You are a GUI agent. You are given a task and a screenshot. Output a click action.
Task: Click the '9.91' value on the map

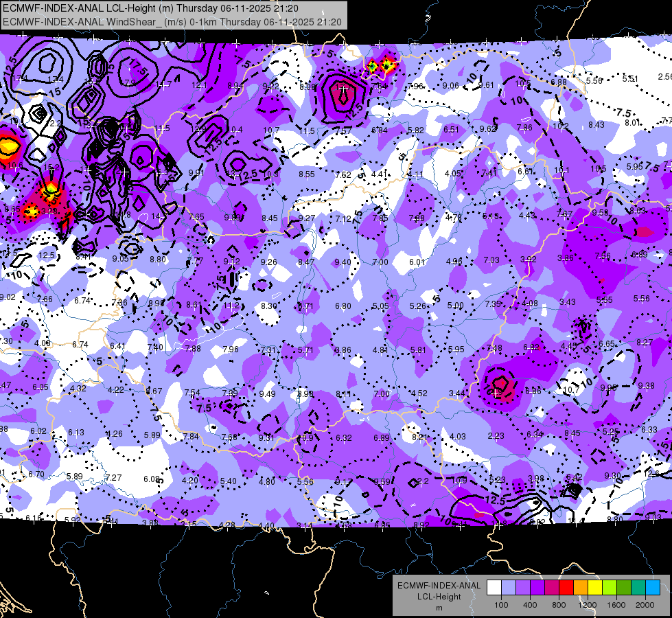click(196, 173)
